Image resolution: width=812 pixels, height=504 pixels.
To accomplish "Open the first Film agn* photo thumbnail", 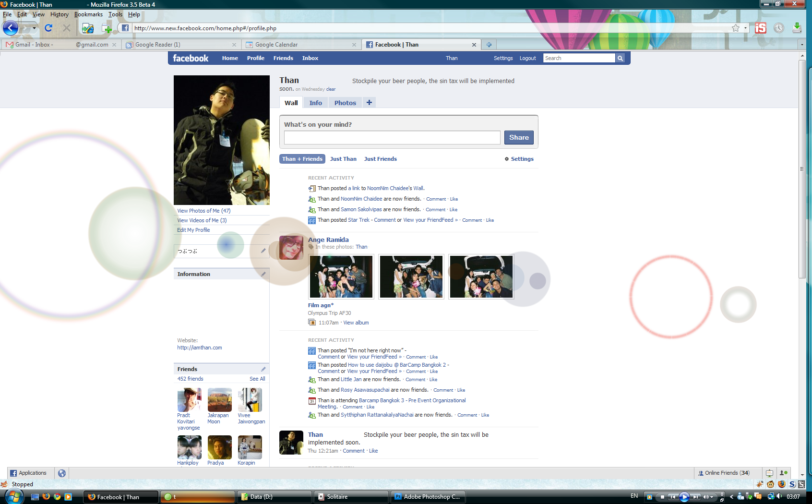I will point(341,276).
